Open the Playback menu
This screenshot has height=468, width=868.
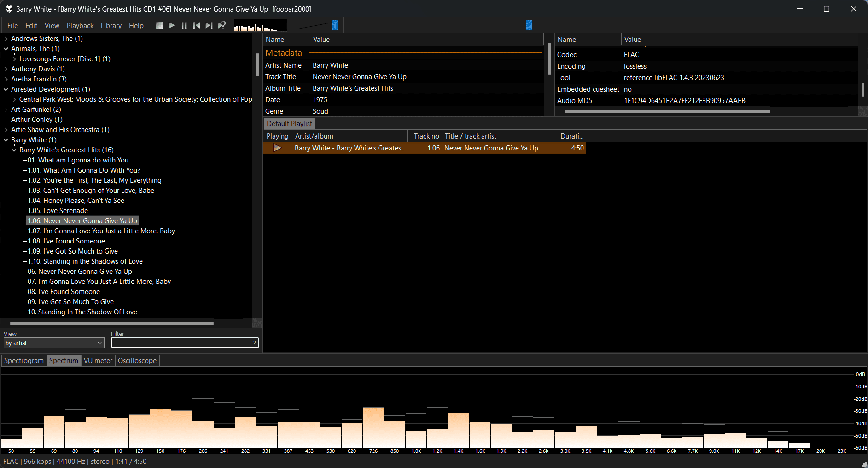tap(80, 26)
